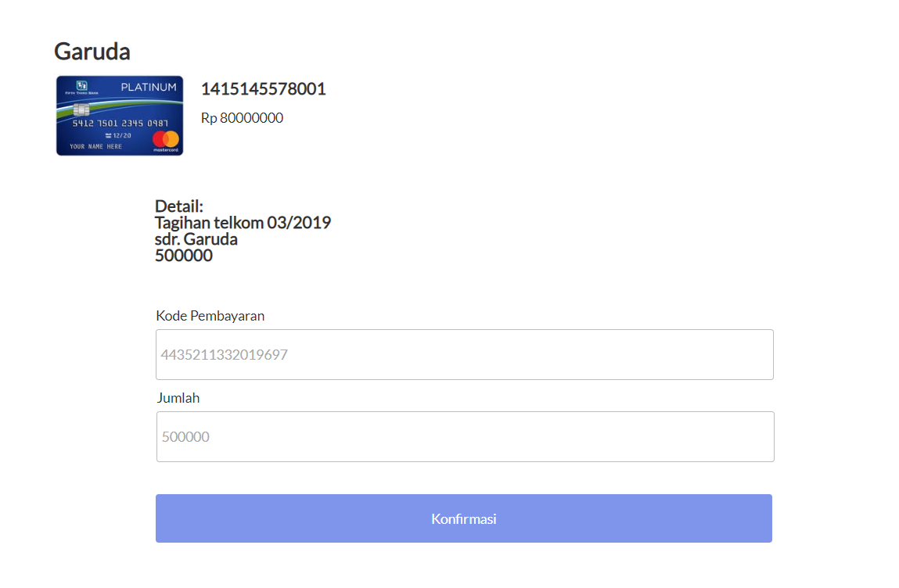Click the sdr. Garuda detail line
899x588 pixels.
coord(196,239)
